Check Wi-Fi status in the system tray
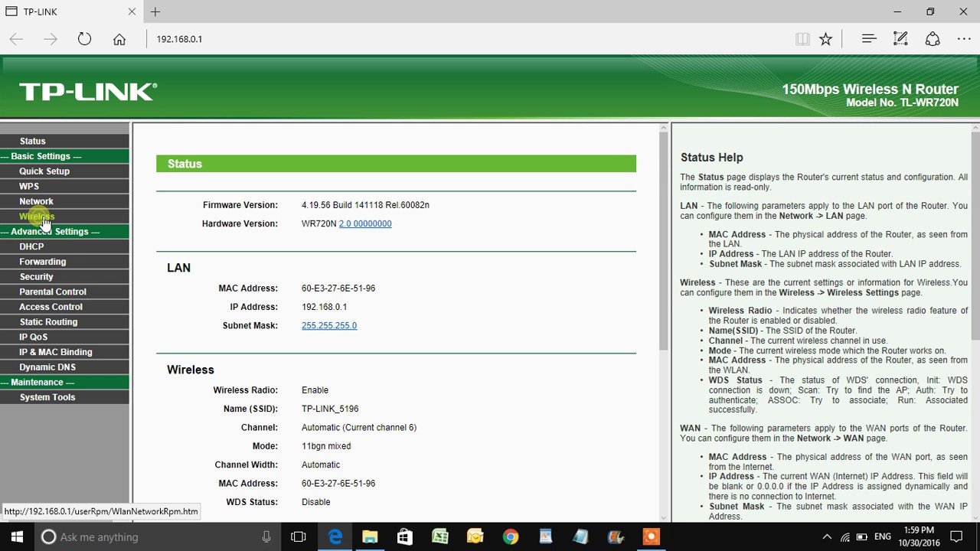980x551 pixels. click(842, 536)
